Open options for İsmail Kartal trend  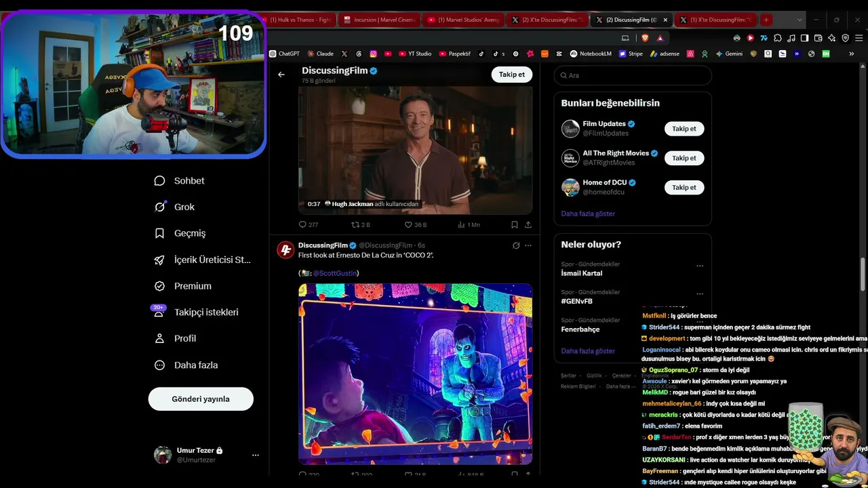[700, 266]
